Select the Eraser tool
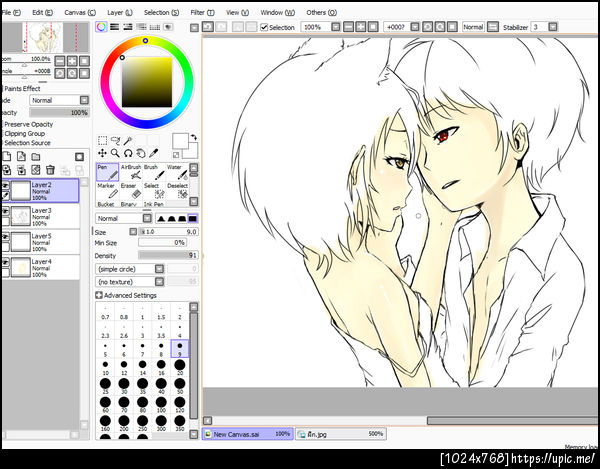 click(131, 190)
